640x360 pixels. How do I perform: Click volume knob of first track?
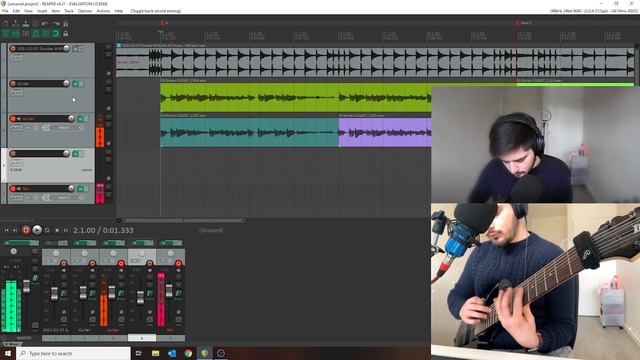tap(66, 49)
